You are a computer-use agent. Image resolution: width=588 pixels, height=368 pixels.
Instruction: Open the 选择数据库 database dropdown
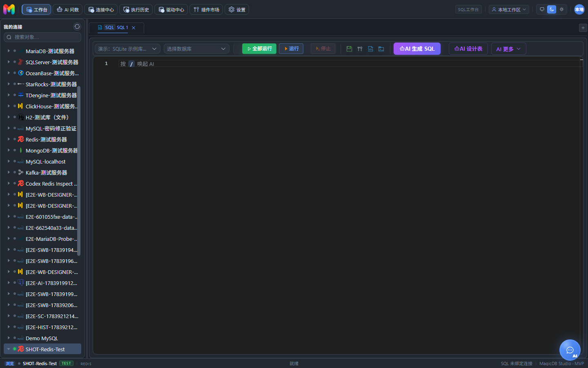pyautogui.click(x=196, y=49)
